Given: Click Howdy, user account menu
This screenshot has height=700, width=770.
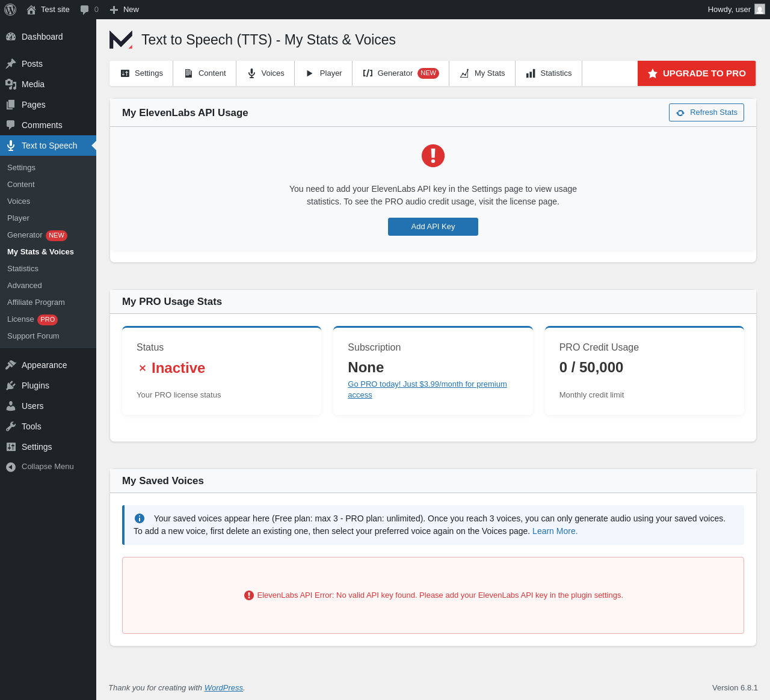Looking at the screenshot, I should point(736,10).
